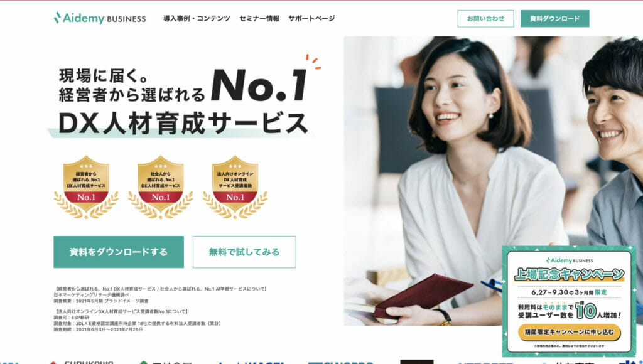Click the 日本マーケティングリサーチ機構調べ footnote text
The width and height of the screenshot is (643, 364).
pos(92,295)
